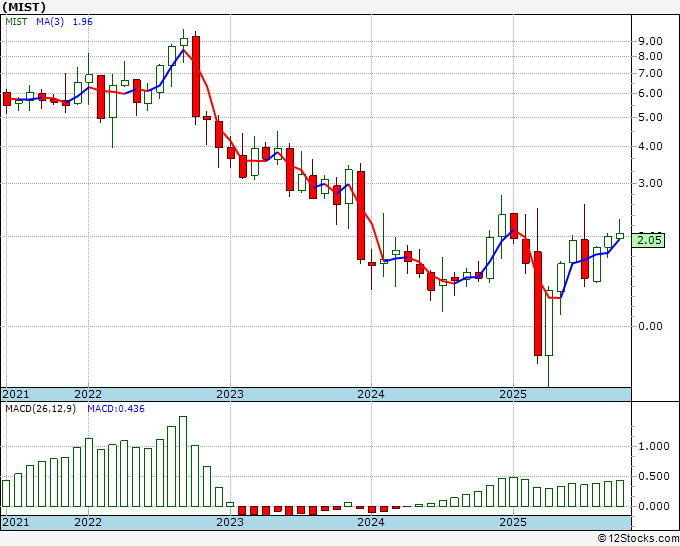Screen dimensions: 680x546
Task: Click the MA value 1.96
Action: coord(82,22)
